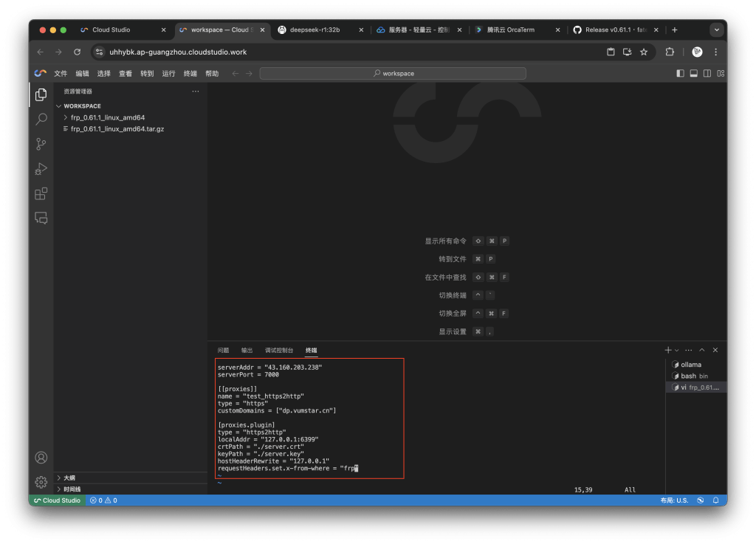Switch to the 调试控制台 panel tab
The width and height of the screenshot is (756, 544).
279,351
